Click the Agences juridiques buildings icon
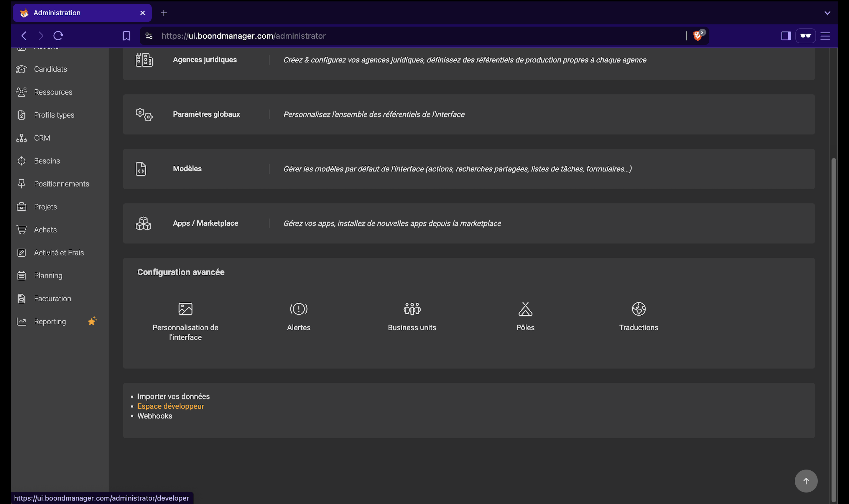 (144, 60)
